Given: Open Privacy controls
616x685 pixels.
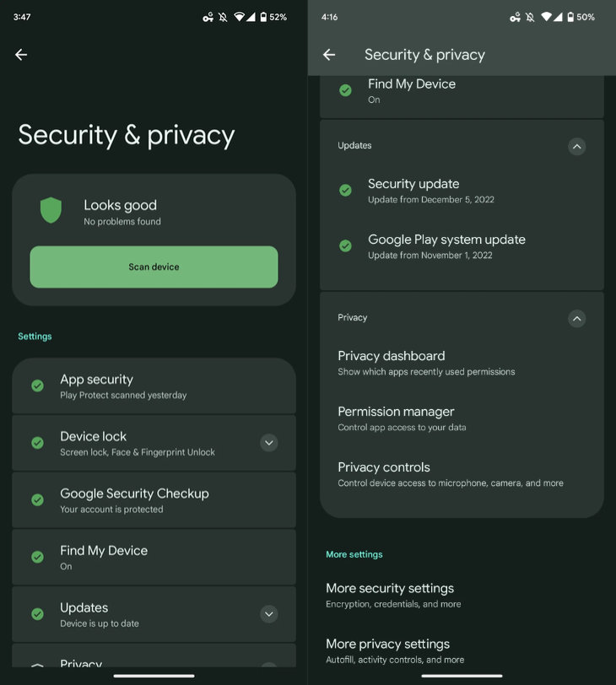Looking at the screenshot, I should (462, 474).
